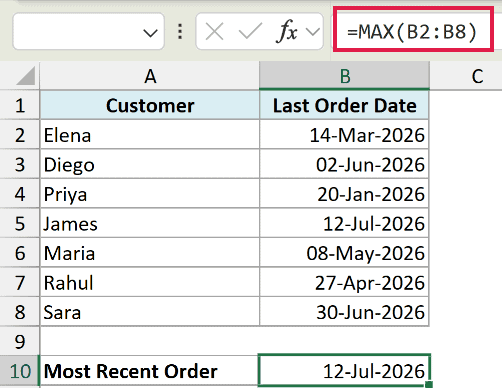Select the Most Recent Order result cell
The image size is (502, 388).
(344, 370)
